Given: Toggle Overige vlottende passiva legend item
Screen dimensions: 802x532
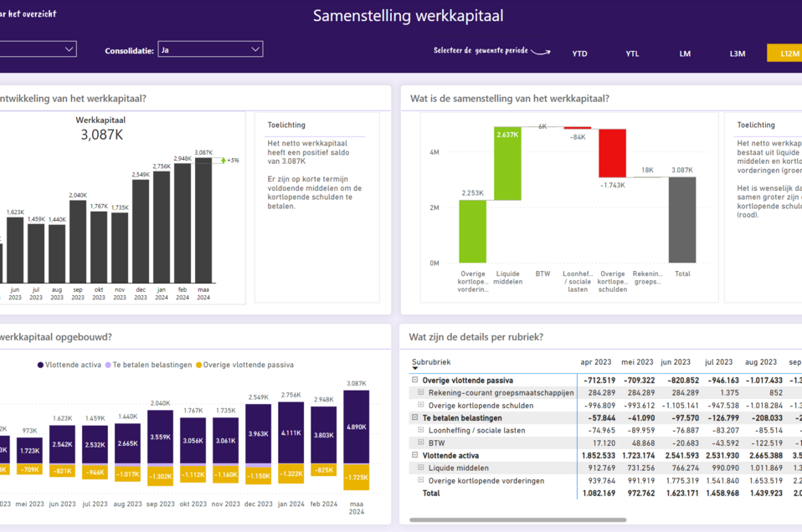Looking at the screenshot, I should (x=244, y=365).
